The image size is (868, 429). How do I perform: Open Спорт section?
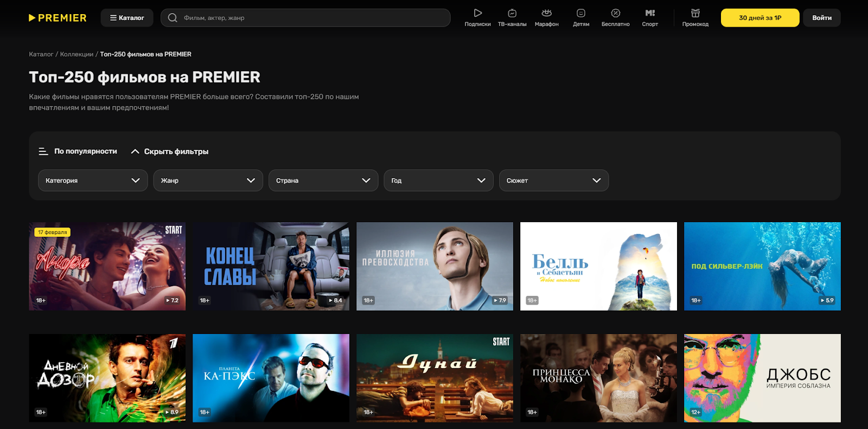(x=650, y=17)
